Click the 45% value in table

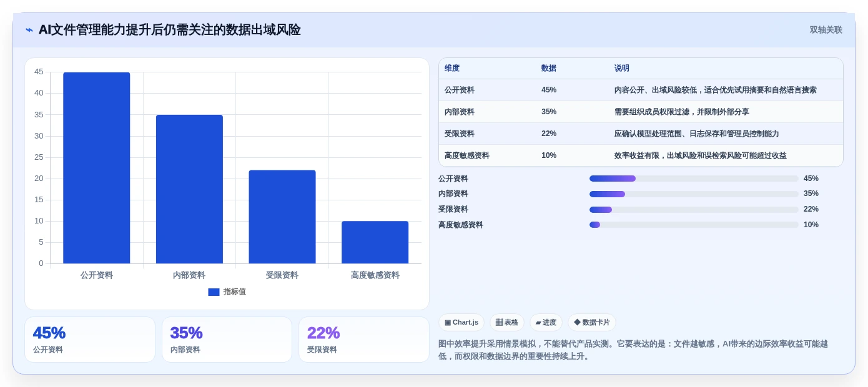549,90
